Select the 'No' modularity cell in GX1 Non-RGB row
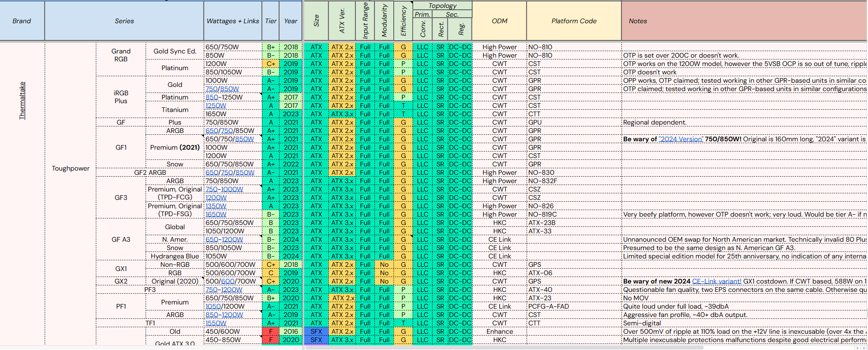This screenshot has width=868, height=350. [384, 264]
